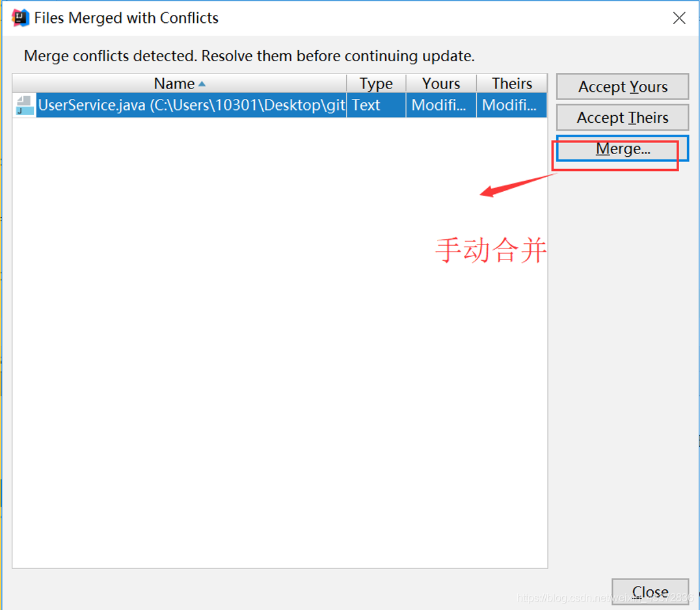Click the Yours Modifi... cell

[x=441, y=105]
